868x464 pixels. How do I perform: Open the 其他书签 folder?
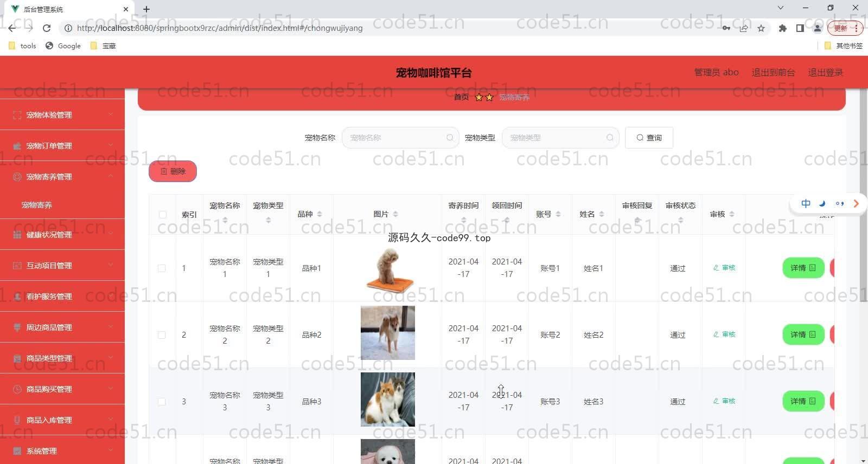[x=844, y=46]
